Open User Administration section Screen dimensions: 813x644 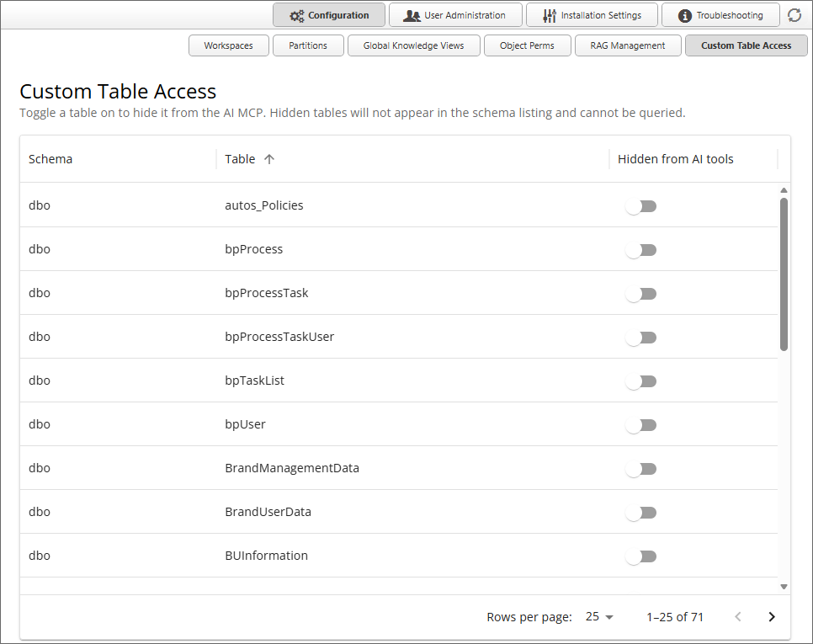[x=455, y=15]
